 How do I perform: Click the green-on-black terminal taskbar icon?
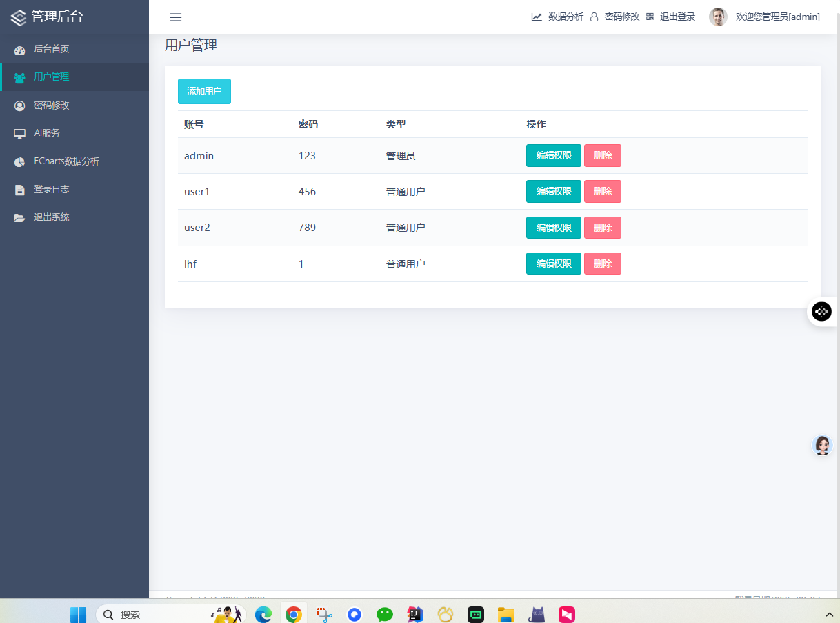click(x=476, y=615)
